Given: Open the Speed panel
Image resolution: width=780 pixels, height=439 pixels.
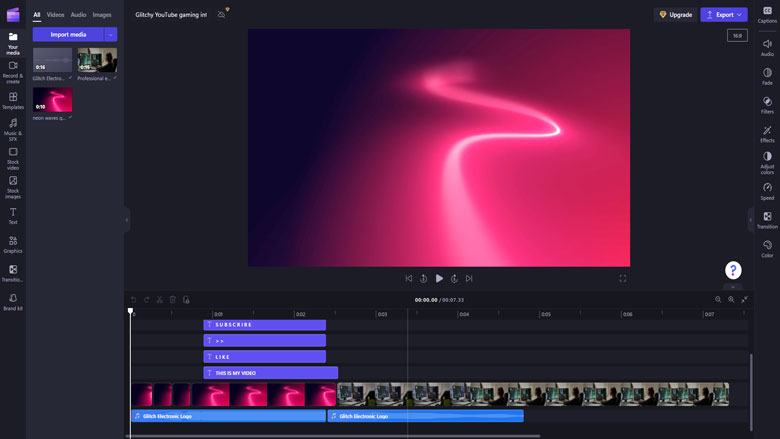Looking at the screenshot, I should 767,191.
